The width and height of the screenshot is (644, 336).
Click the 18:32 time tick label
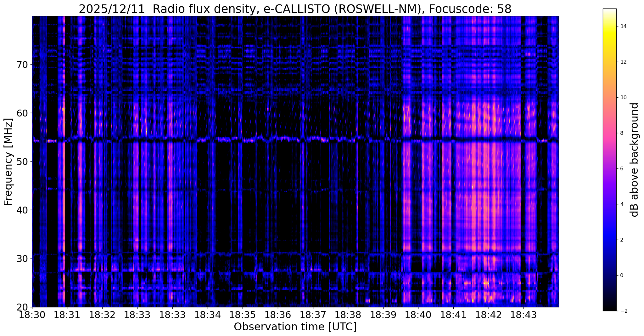102,315
